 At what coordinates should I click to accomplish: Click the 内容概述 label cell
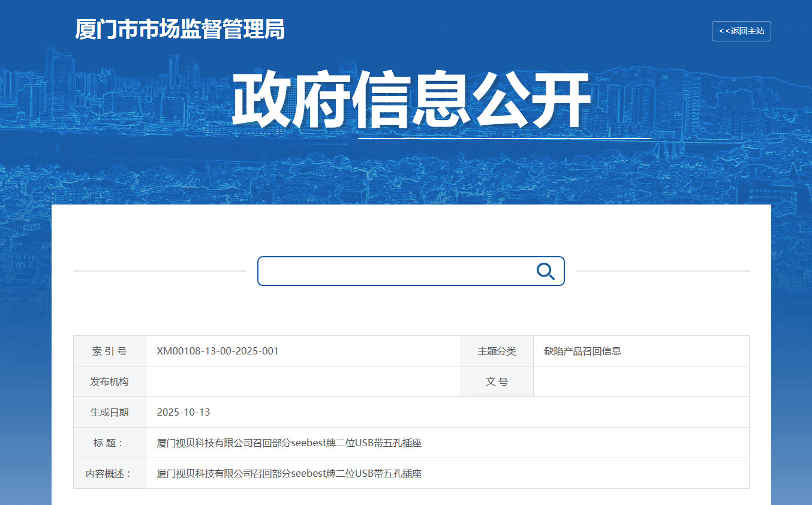click(110, 473)
